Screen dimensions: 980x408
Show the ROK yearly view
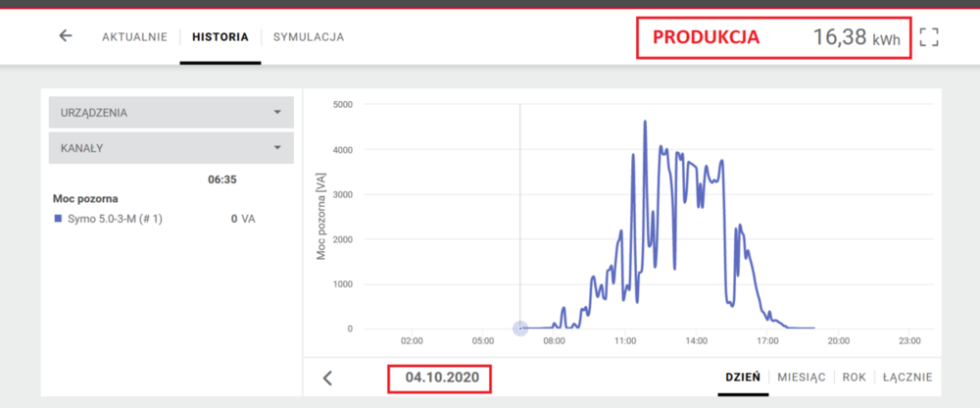point(854,378)
